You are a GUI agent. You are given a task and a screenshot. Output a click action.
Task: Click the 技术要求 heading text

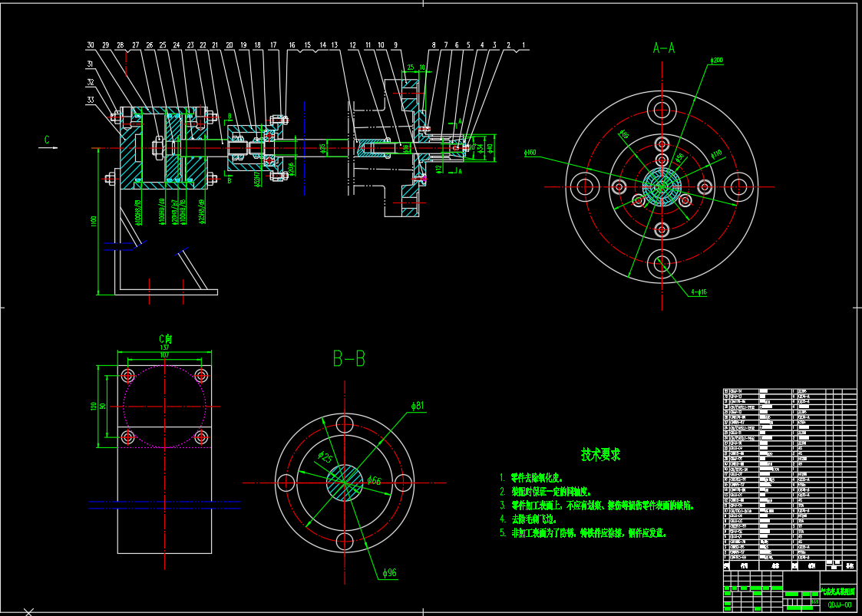coord(600,454)
